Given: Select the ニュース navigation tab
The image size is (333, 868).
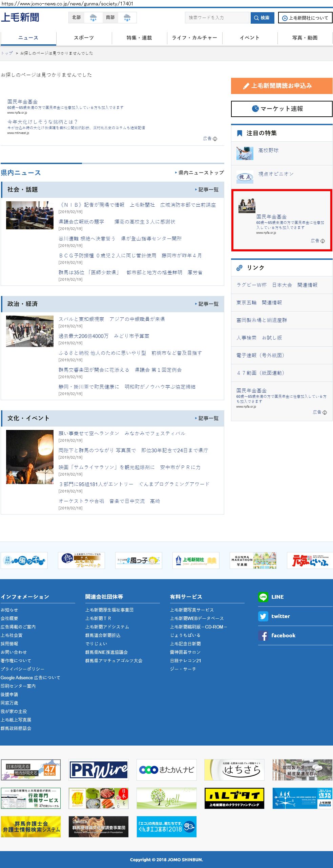Looking at the screenshot, I should [x=28, y=38].
